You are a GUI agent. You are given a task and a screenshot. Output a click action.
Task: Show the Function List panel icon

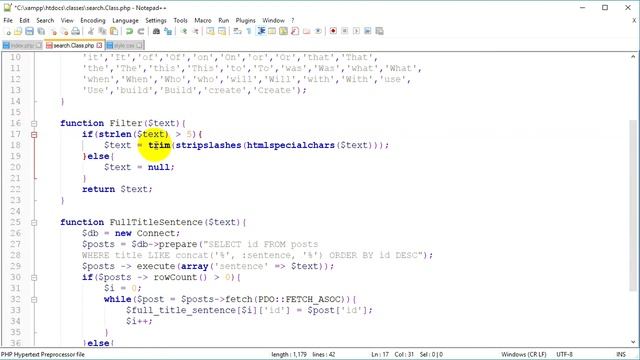(295, 31)
